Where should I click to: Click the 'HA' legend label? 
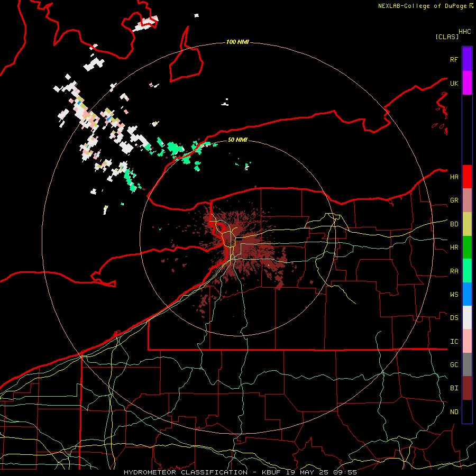[454, 177]
